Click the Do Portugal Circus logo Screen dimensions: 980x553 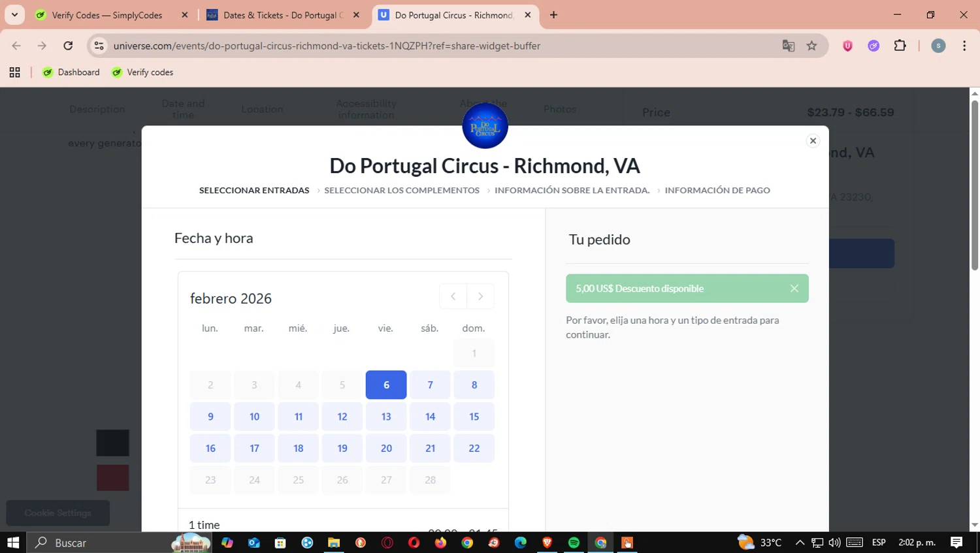coord(485,126)
